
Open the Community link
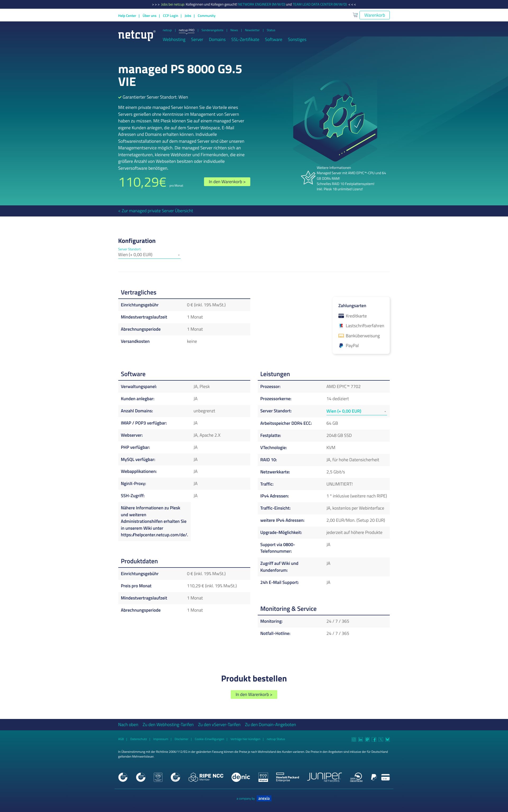point(207,16)
